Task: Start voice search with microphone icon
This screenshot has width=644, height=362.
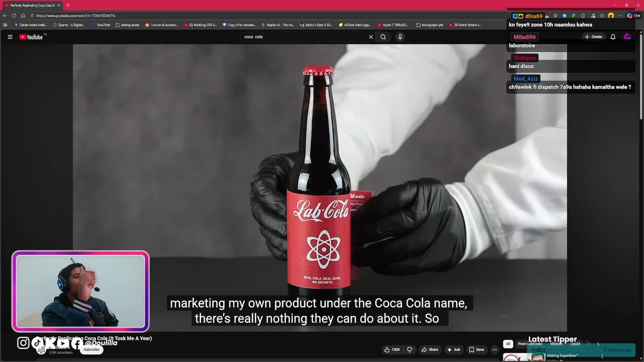Action: pyautogui.click(x=400, y=37)
